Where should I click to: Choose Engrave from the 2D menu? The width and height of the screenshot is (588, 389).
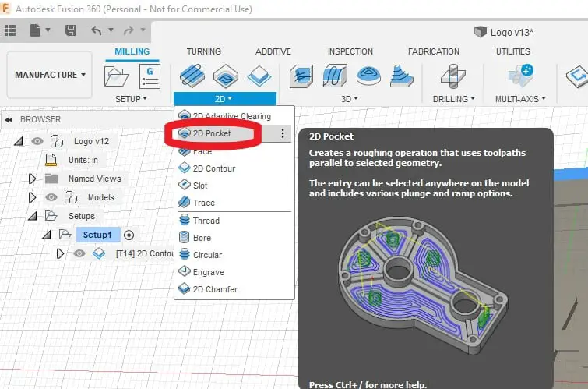(x=233, y=272)
